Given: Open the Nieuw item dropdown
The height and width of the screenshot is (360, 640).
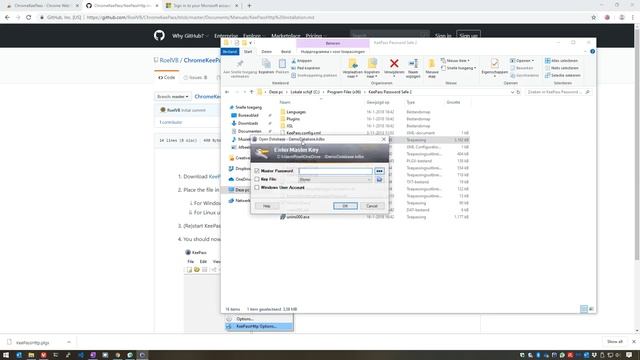Looking at the screenshot, I should (455, 61).
